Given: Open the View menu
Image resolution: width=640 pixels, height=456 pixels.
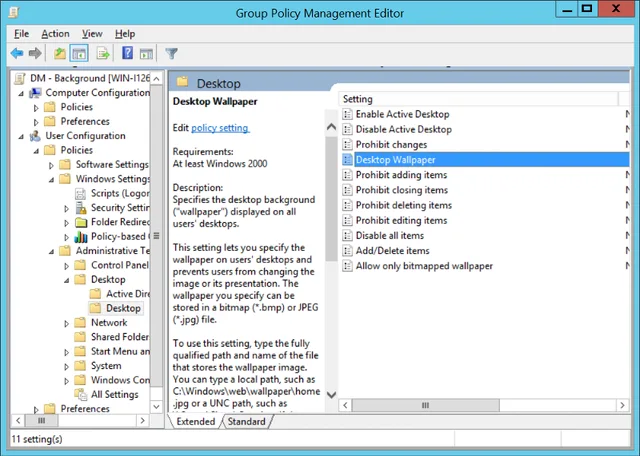Looking at the screenshot, I should tap(92, 34).
